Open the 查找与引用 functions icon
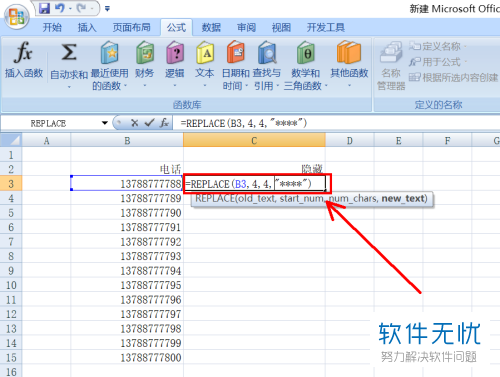 pyautogui.click(x=267, y=52)
